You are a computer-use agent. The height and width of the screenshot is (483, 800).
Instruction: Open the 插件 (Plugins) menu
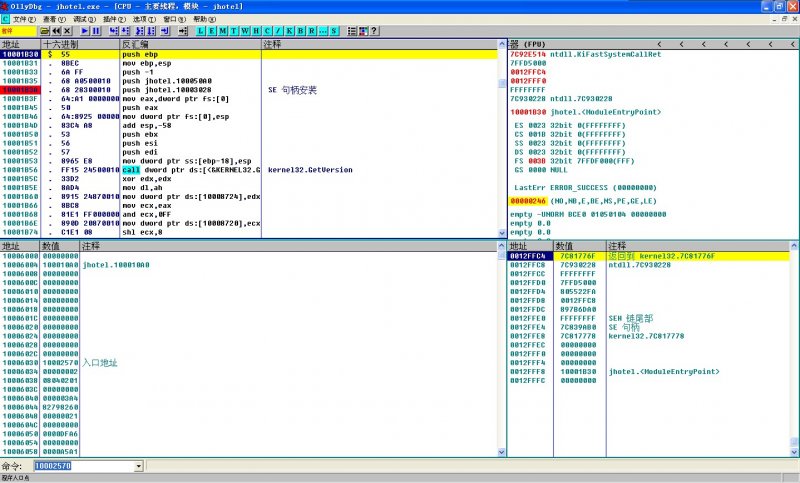[x=112, y=19]
